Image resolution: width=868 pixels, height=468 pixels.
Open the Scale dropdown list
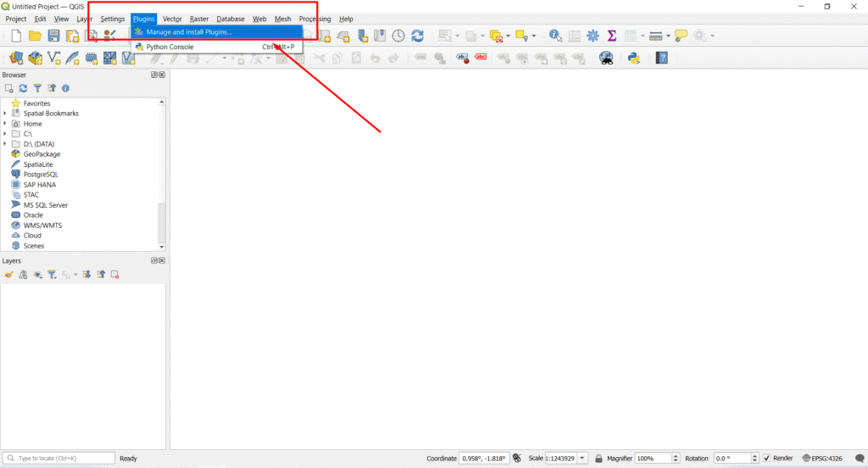click(x=581, y=458)
